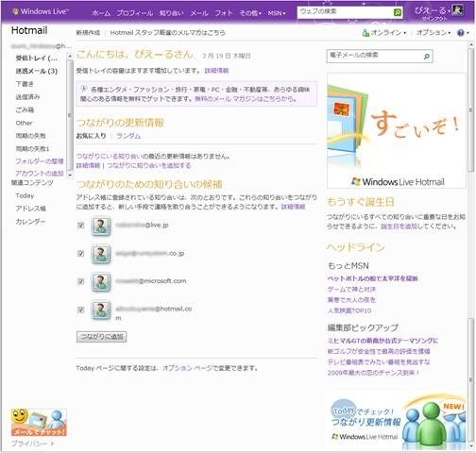Click 新規作成 to compose mail
476x453 pixels.
click(88, 33)
